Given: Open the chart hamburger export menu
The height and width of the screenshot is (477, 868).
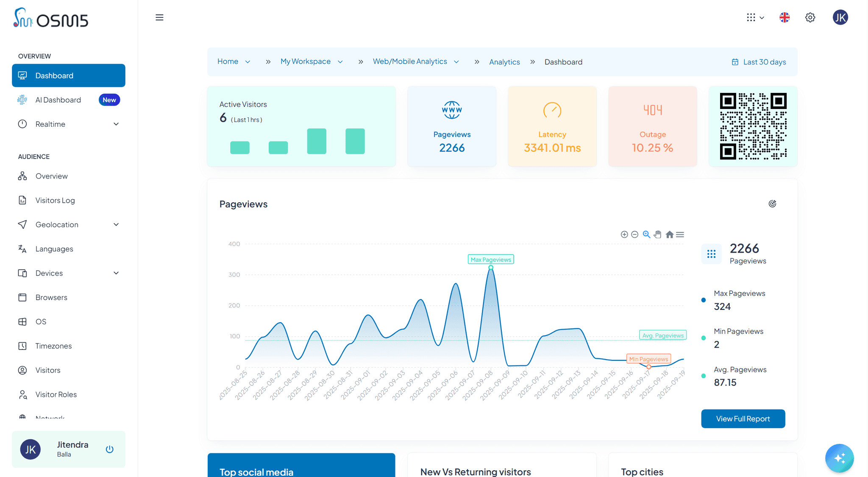Looking at the screenshot, I should point(680,234).
